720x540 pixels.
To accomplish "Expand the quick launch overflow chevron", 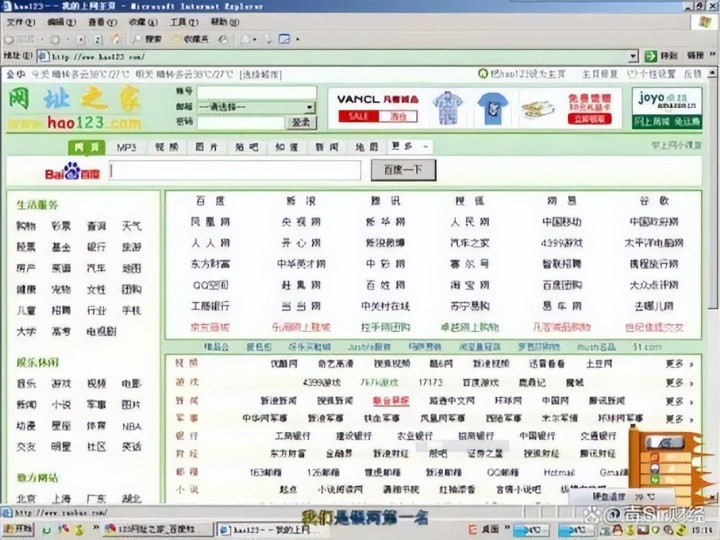I will 96,528.
